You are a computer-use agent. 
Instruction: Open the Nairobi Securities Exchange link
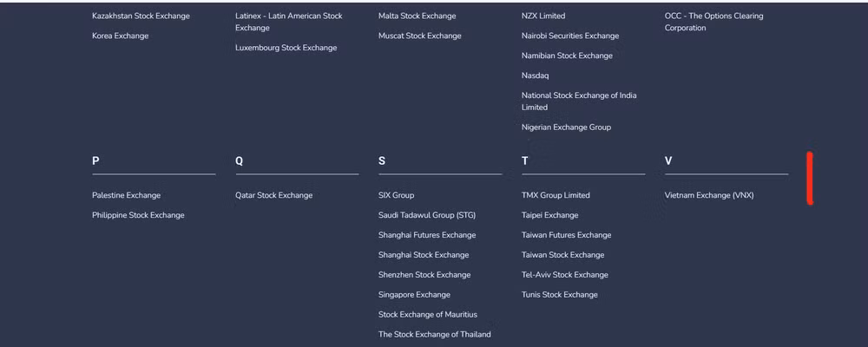570,36
